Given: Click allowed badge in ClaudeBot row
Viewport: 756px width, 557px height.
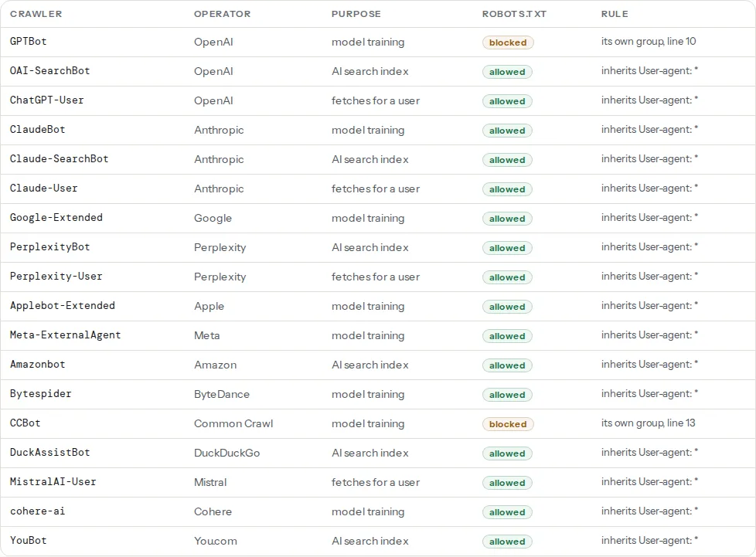Looking at the screenshot, I should pos(507,131).
